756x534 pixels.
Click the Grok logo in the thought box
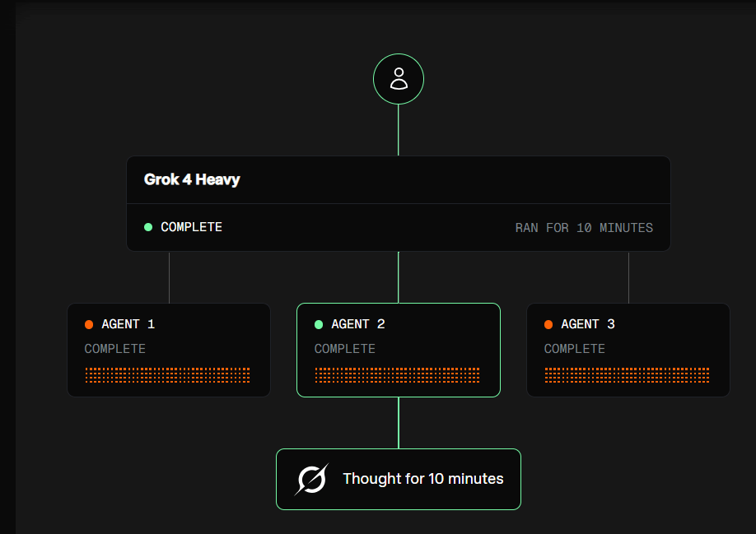tap(311, 479)
